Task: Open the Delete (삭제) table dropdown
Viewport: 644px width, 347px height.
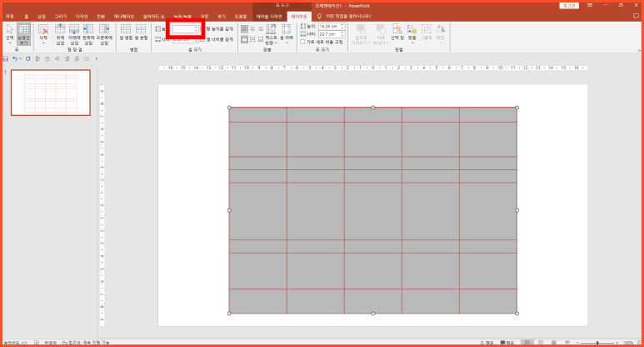Action: pos(43,33)
